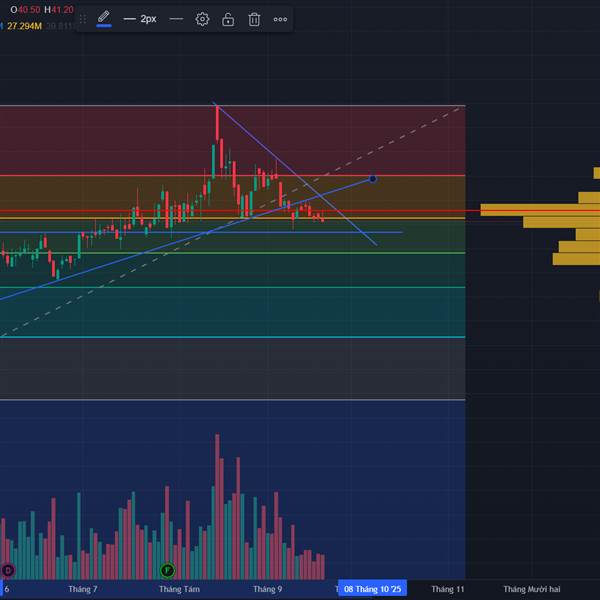The height and width of the screenshot is (600, 600).
Task: Click the Tháng 9 axis label
Action: (x=267, y=589)
